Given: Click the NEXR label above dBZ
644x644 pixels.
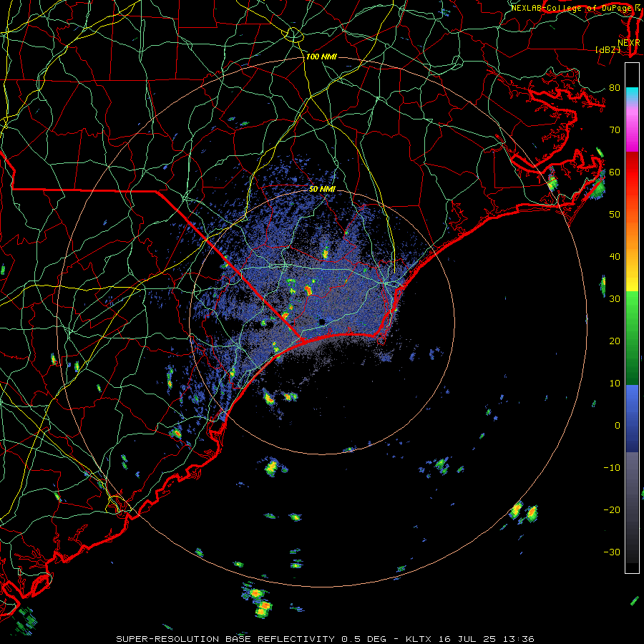Looking at the screenshot, I should pos(628,42).
